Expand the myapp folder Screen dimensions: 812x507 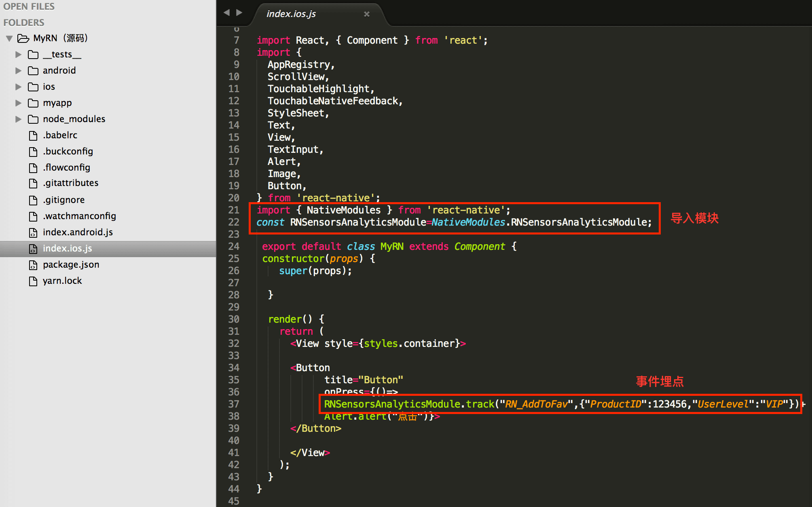[x=18, y=103]
